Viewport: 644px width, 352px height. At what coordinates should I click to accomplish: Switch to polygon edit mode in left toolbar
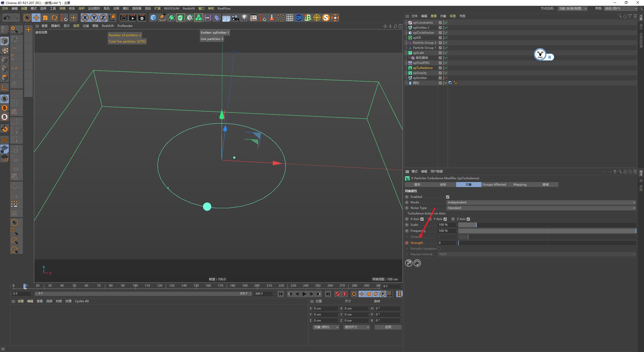point(5,77)
